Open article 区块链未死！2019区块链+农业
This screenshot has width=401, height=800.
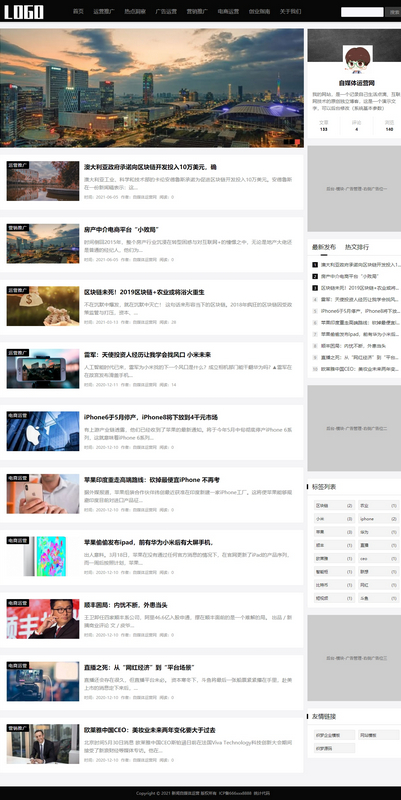point(144,292)
